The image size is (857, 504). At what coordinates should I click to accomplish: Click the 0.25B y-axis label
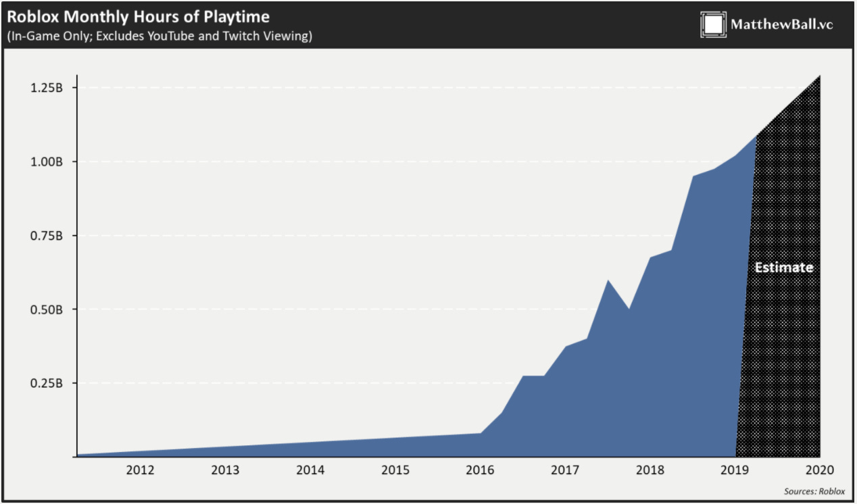(x=47, y=383)
